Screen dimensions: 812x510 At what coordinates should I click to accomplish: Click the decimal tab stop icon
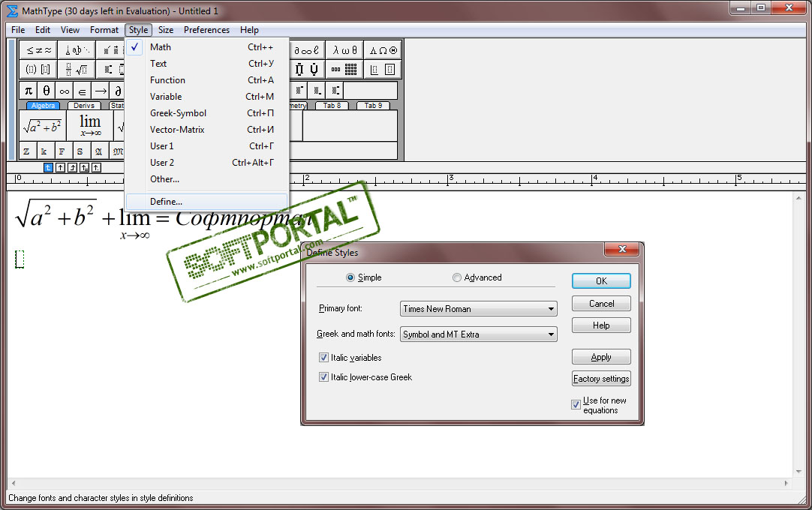(x=96, y=168)
